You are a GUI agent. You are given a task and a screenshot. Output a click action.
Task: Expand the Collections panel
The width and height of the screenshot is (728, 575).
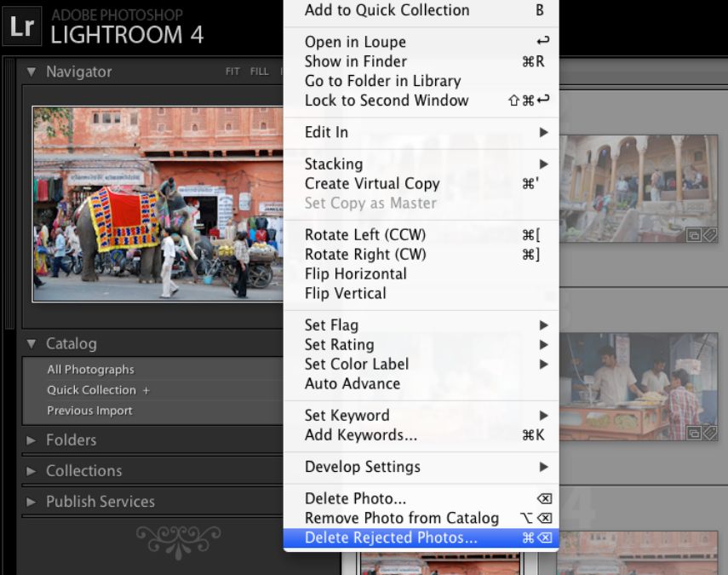32,471
